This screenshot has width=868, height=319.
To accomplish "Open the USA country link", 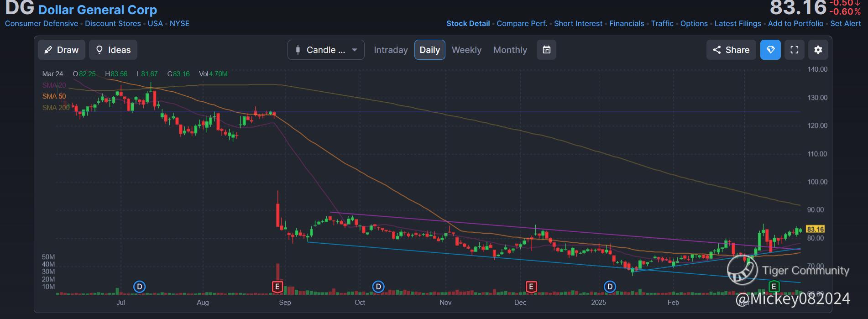I will (x=155, y=23).
